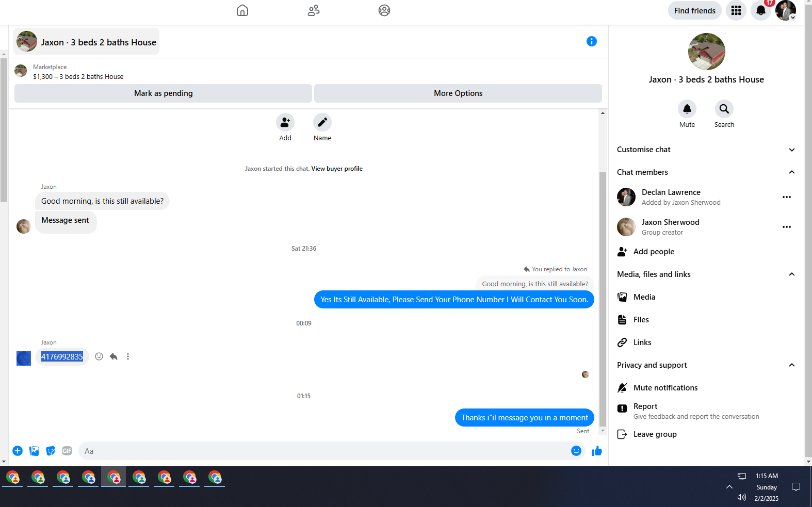
Task: React to 4176992835 message with emoji
Action: click(x=99, y=356)
